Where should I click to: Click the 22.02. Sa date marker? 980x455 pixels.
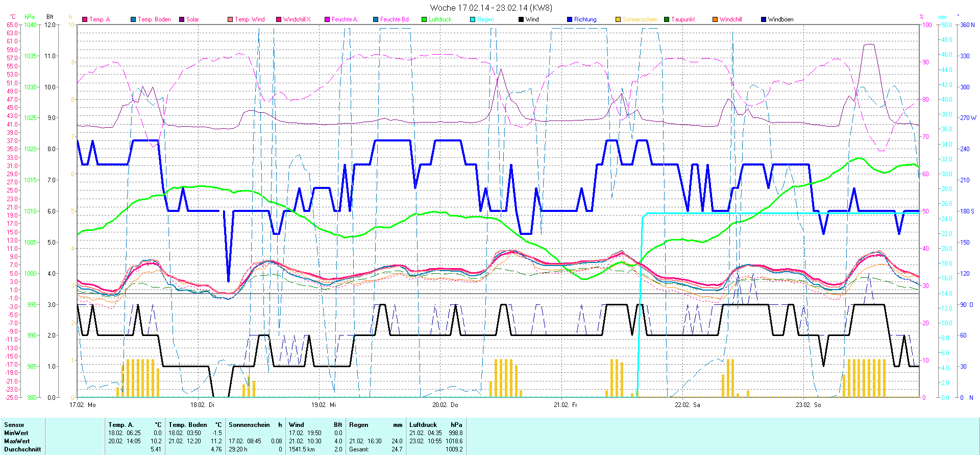coord(687,405)
